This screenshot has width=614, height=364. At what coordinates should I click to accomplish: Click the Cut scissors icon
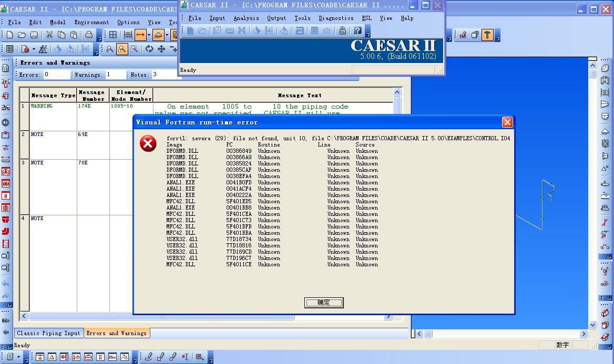pyautogui.click(x=49, y=35)
